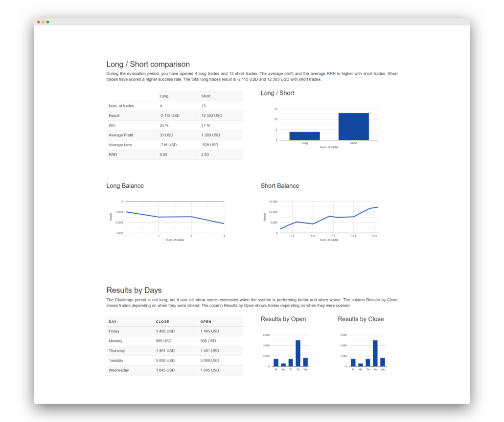This screenshot has height=422, width=504.
Task: Select the 'Friday' row label
Action: 114,331
